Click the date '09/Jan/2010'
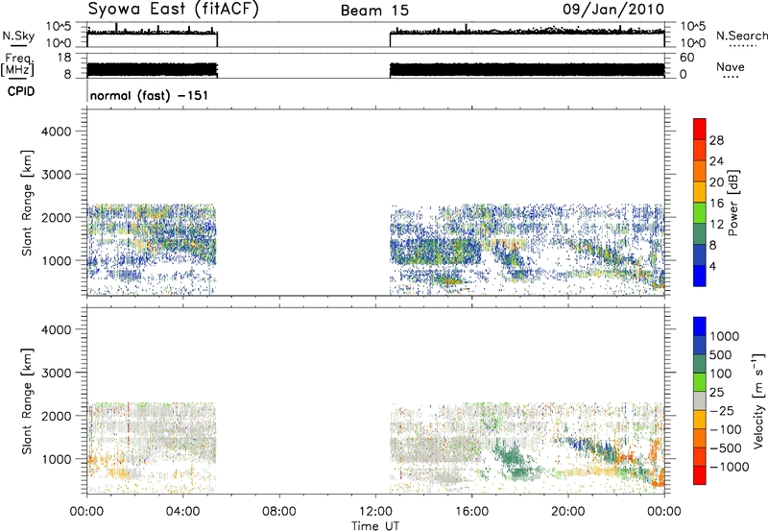The image size is (768, 532). (x=613, y=9)
